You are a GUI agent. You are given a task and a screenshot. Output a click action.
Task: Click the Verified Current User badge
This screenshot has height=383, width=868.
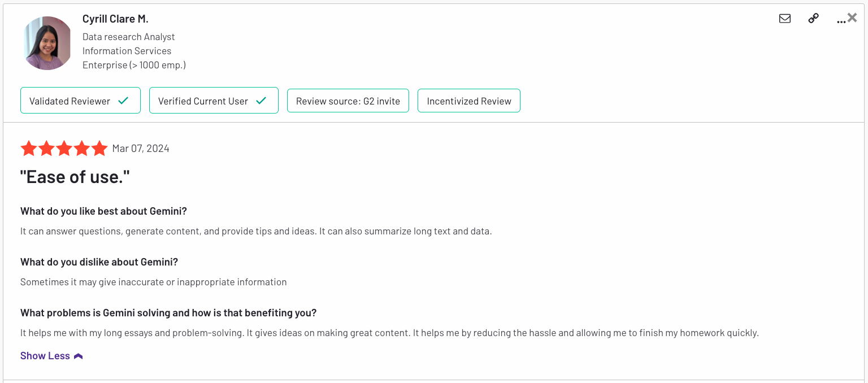point(214,101)
